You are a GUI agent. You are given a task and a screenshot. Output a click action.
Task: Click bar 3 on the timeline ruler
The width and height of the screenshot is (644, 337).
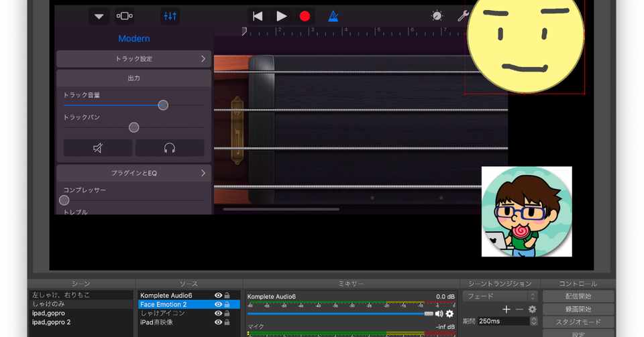point(312,31)
